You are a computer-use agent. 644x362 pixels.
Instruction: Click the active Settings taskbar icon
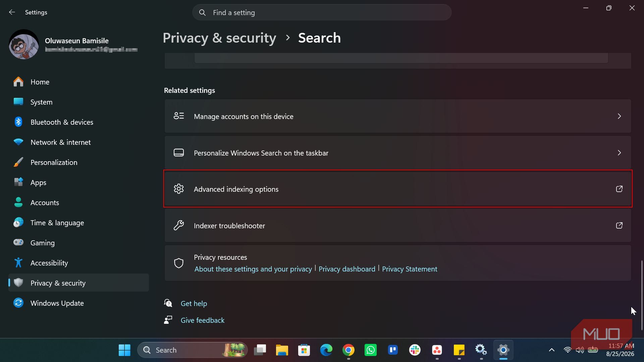pos(503,350)
